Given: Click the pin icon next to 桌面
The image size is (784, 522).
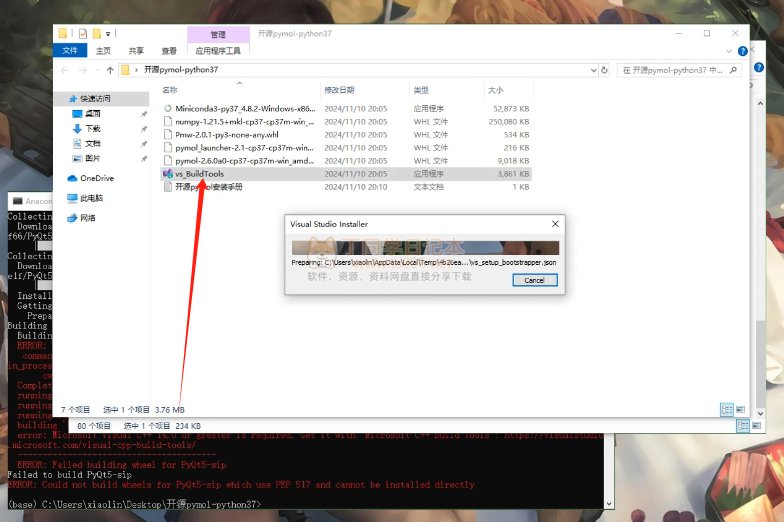Looking at the screenshot, I should pos(144,114).
